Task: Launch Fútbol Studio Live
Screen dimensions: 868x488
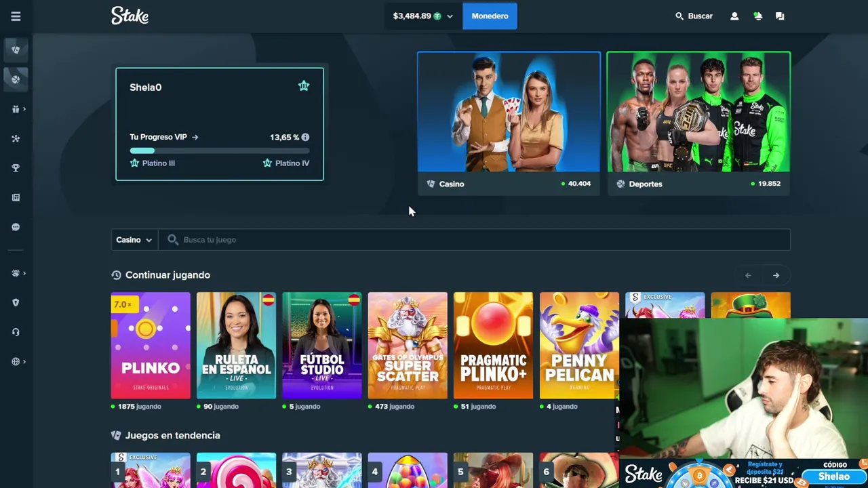Action: (321, 346)
